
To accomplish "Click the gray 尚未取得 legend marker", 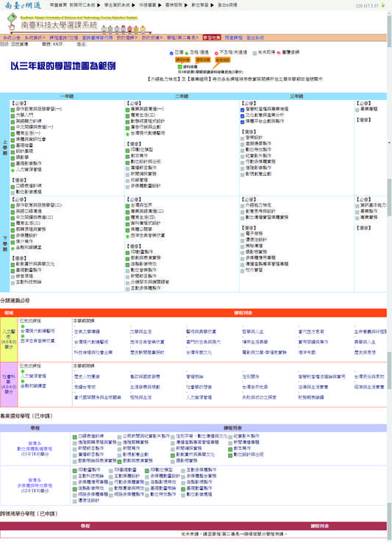I will (x=254, y=53).
